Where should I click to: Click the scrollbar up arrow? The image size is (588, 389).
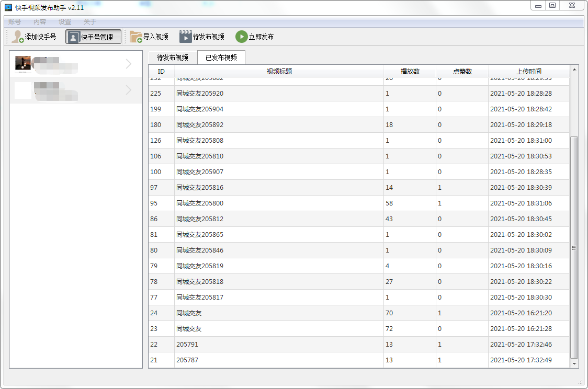[x=574, y=70]
